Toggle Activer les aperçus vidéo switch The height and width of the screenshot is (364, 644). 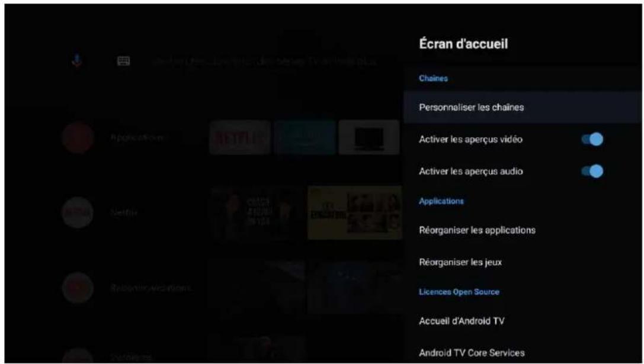click(592, 140)
